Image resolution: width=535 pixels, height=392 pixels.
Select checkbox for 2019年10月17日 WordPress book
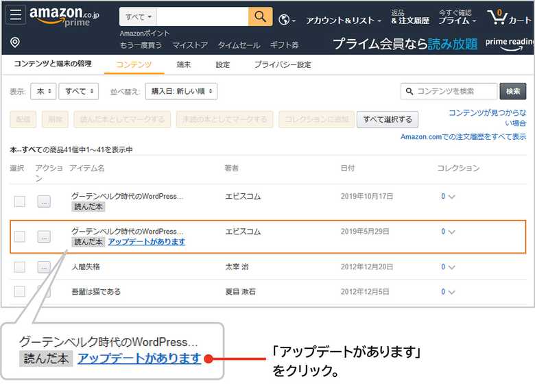(x=19, y=201)
